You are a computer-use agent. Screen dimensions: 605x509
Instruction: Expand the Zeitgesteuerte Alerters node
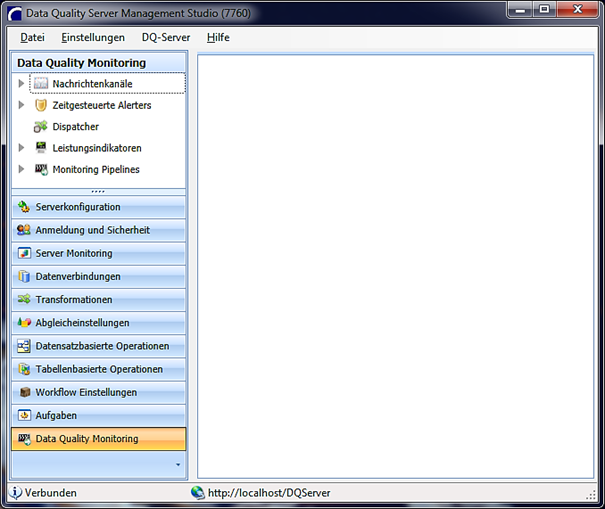click(x=21, y=105)
